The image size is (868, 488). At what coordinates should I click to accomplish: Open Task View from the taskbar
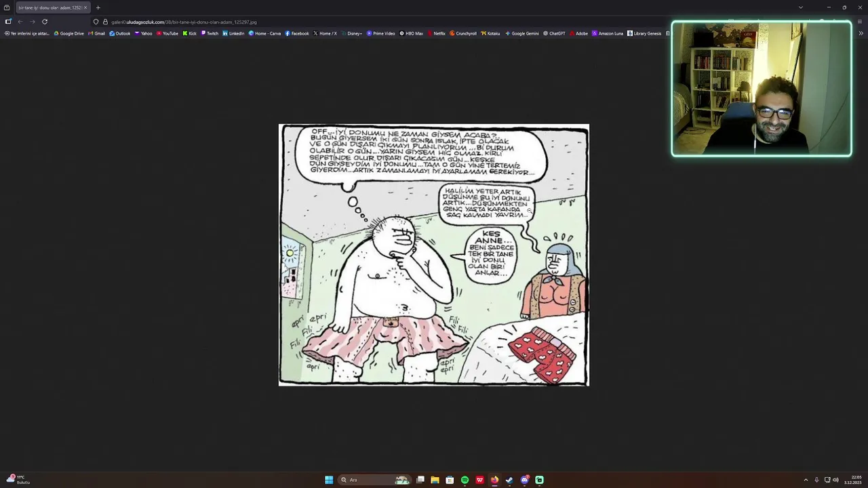pyautogui.click(x=420, y=480)
